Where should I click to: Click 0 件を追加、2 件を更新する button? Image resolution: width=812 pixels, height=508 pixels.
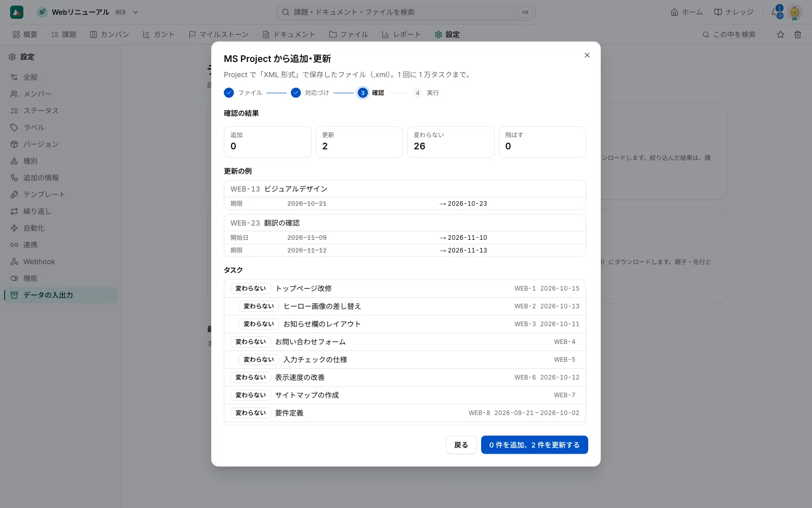point(534,445)
